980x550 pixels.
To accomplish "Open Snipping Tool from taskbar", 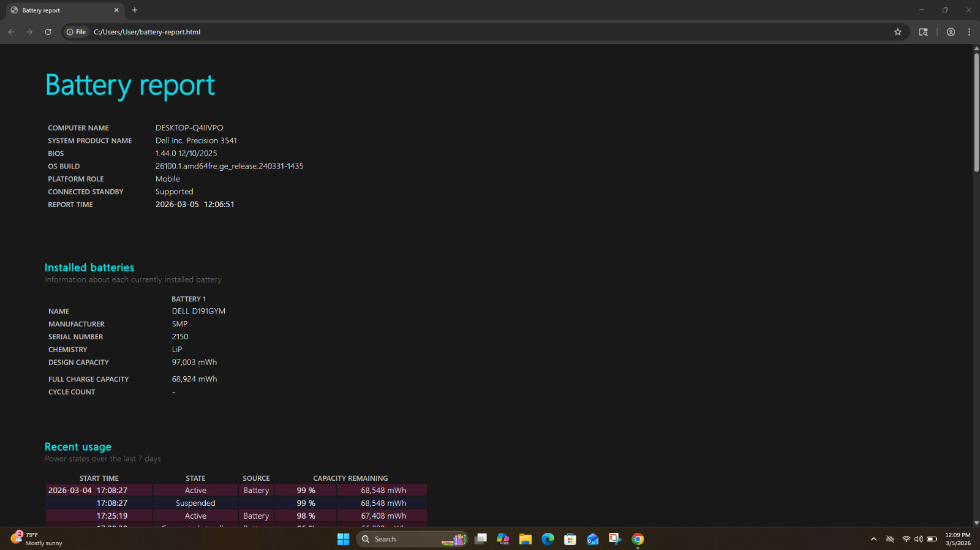I will point(615,539).
